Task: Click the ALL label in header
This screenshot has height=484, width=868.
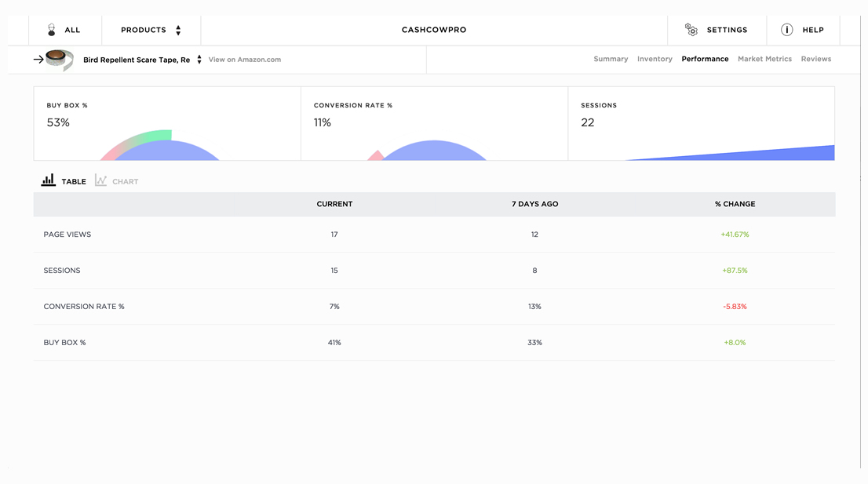Action: pos(72,30)
